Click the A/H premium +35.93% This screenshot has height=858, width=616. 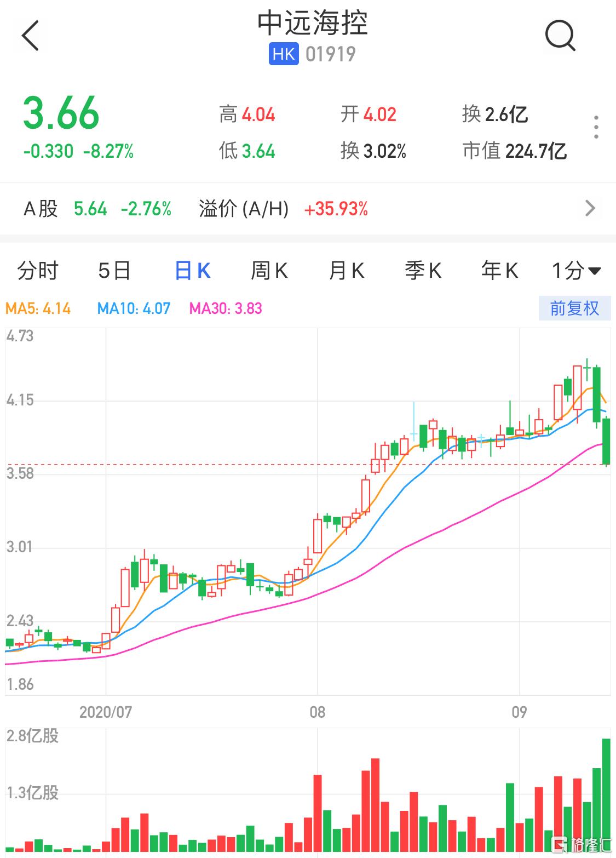point(336,209)
